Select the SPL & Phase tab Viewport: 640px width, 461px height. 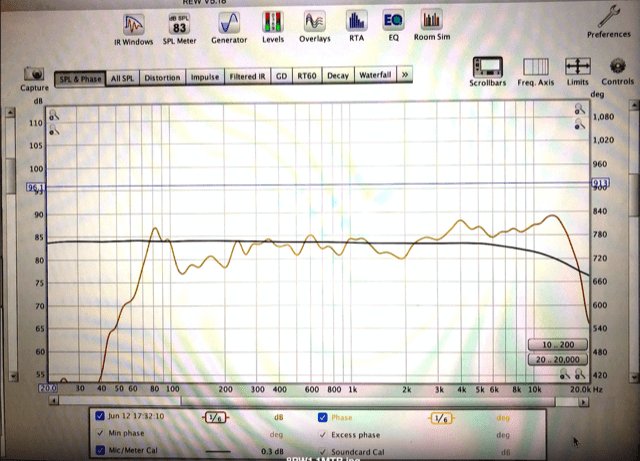[x=80, y=79]
